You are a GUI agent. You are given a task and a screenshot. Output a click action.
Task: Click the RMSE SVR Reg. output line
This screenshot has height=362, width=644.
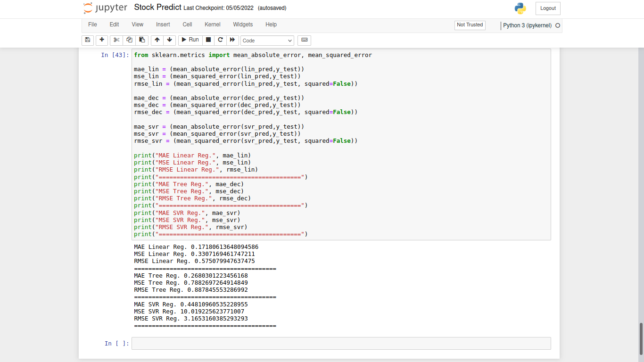point(191,318)
